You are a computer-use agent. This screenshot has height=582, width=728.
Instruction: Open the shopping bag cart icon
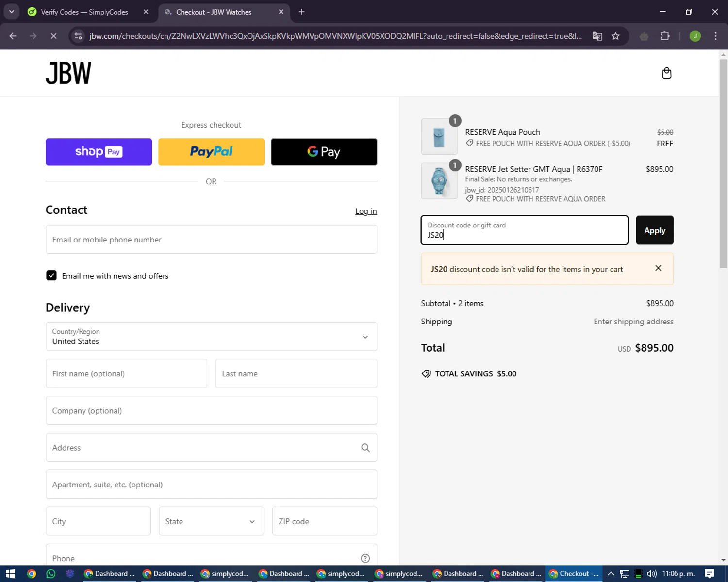point(666,73)
